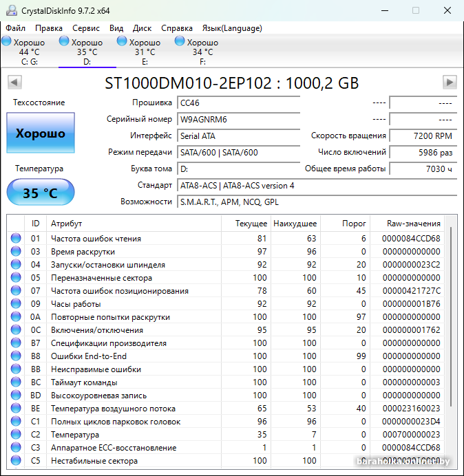Switch to disk D: tab at 35 °C
Image resolution: width=464 pixels, height=476 pixels.
[x=87, y=52]
